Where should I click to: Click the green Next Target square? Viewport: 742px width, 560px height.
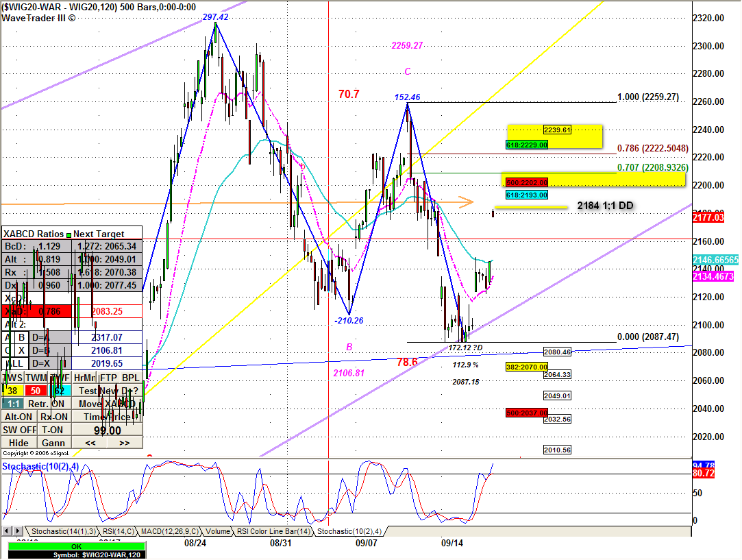coord(68,234)
